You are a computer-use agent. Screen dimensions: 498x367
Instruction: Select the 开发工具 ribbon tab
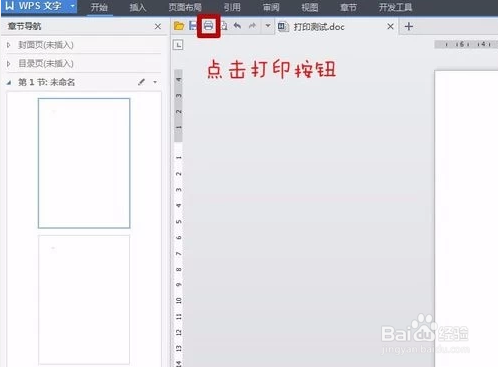(x=395, y=7)
